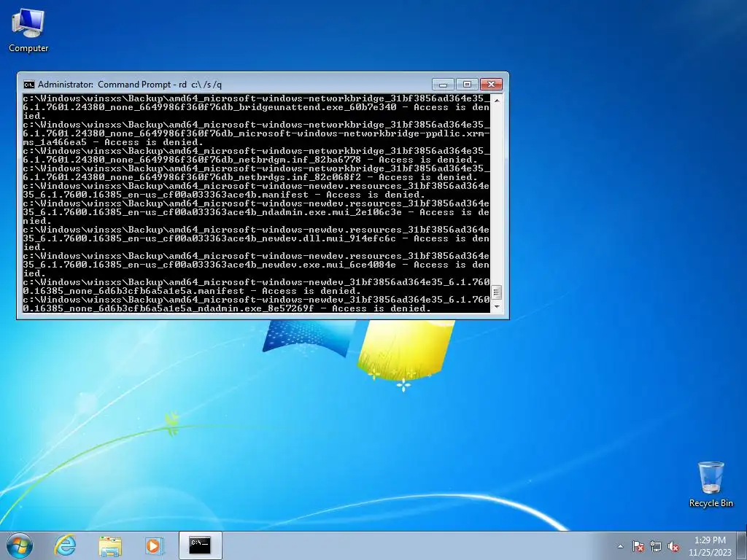Click the date 11/25/2023 in the tray

point(710,553)
